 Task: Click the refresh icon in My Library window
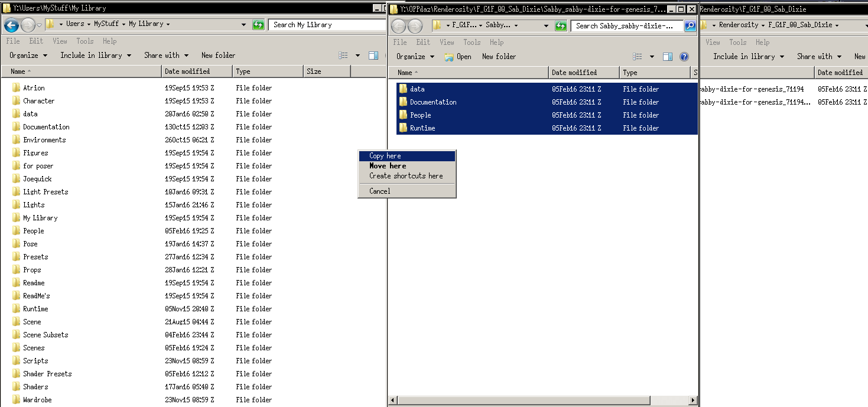pos(258,25)
